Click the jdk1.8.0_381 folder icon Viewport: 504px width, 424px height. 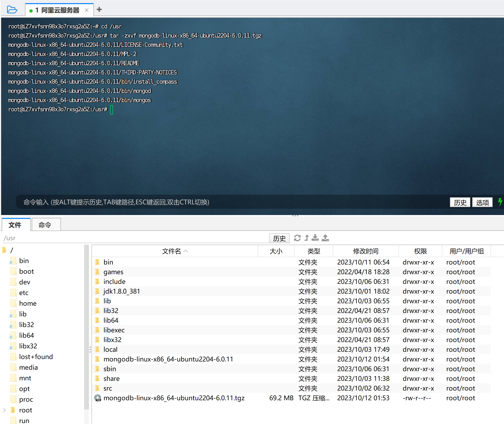[97, 291]
